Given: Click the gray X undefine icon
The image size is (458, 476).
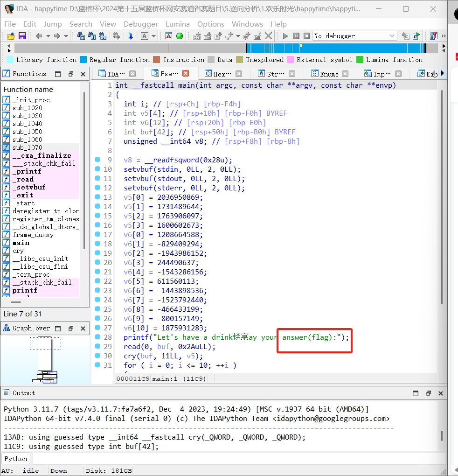Looking at the screenshot, I should (x=268, y=36).
